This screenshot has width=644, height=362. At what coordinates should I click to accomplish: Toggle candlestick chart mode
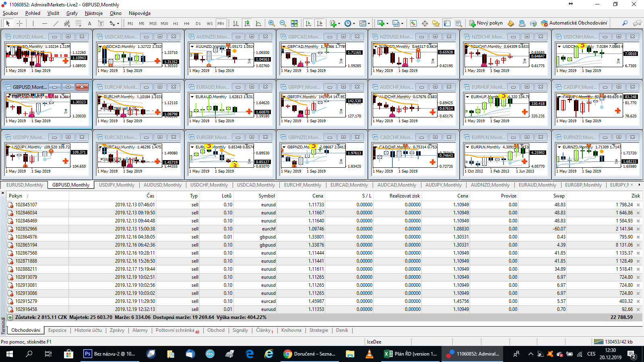pyautogui.click(x=247, y=23)
